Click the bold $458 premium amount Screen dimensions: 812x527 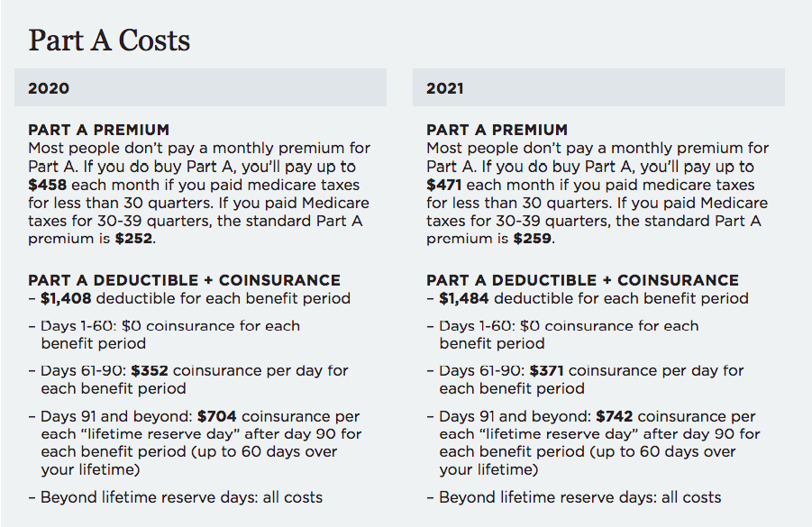pyautogui.click(x=45, y=185)
